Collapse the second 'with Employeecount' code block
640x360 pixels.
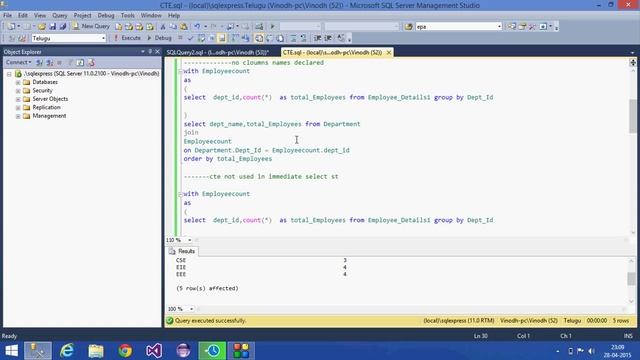180,194
